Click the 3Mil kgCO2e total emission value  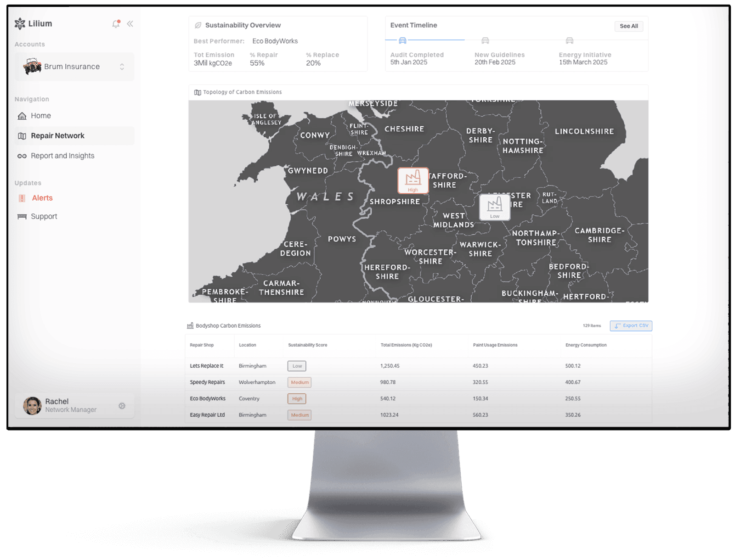point(213,63)
